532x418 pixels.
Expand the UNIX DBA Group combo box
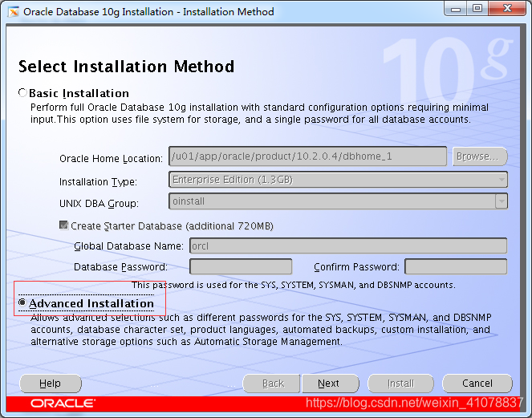tap(502, 201)
